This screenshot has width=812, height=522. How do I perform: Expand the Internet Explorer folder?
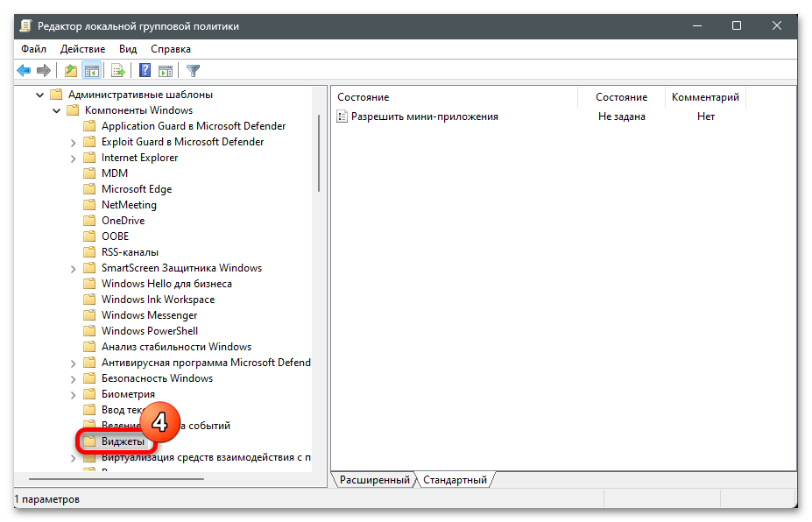[x=73, y=158]
